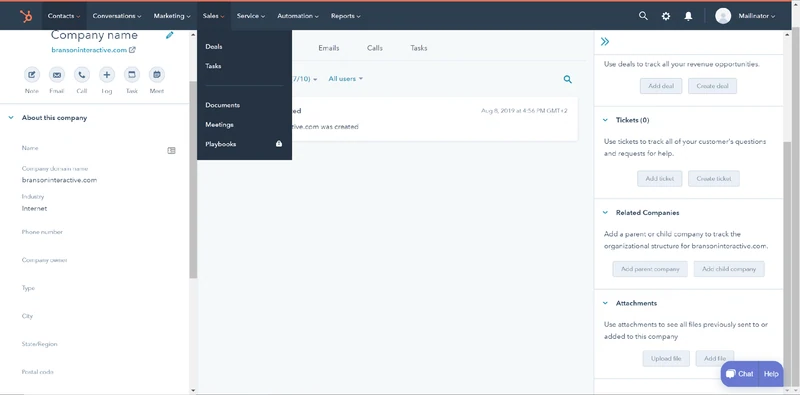Select Meetings in the Sales menu

pyautogui.click(x=219, y=125)
